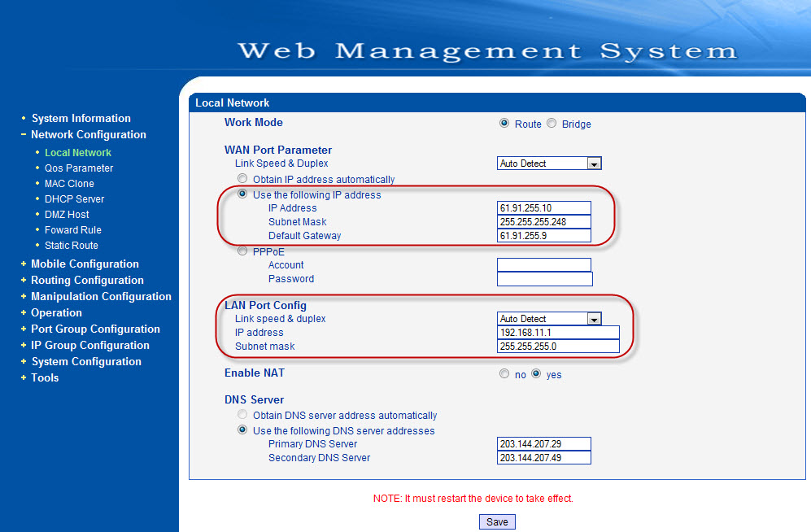
Task: Select Use the following DNS server addresses
Action: 242,429
